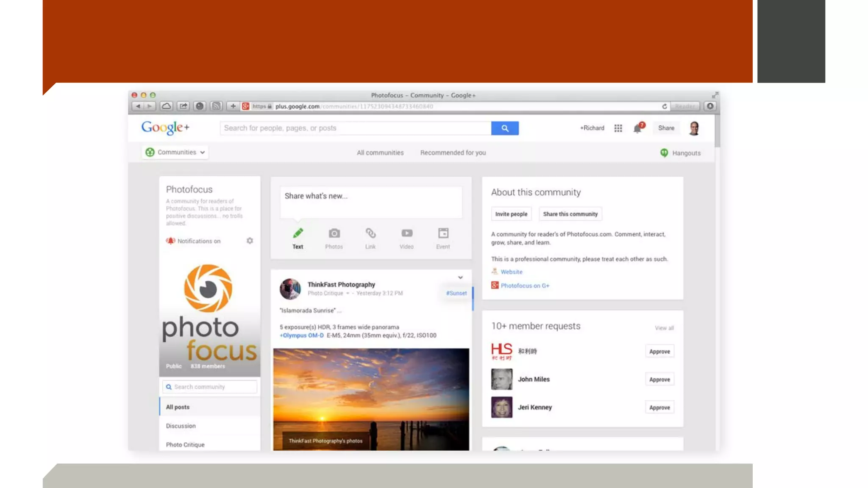The height and width of the screenshot is (488, 868).
Task: Click the blue search magnifier button
Action: pos(505,128)
